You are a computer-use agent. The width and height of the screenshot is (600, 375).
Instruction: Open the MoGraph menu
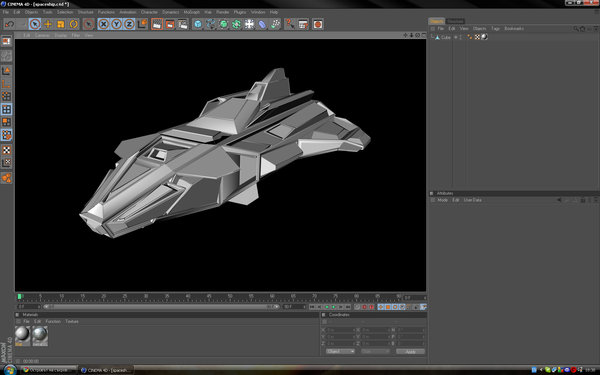coord(191,12)
